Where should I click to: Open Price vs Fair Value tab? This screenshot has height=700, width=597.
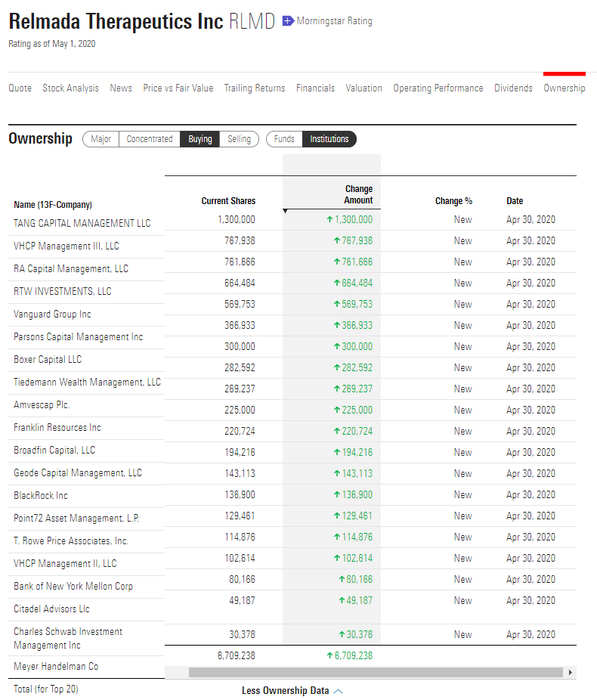coord(178,88)
